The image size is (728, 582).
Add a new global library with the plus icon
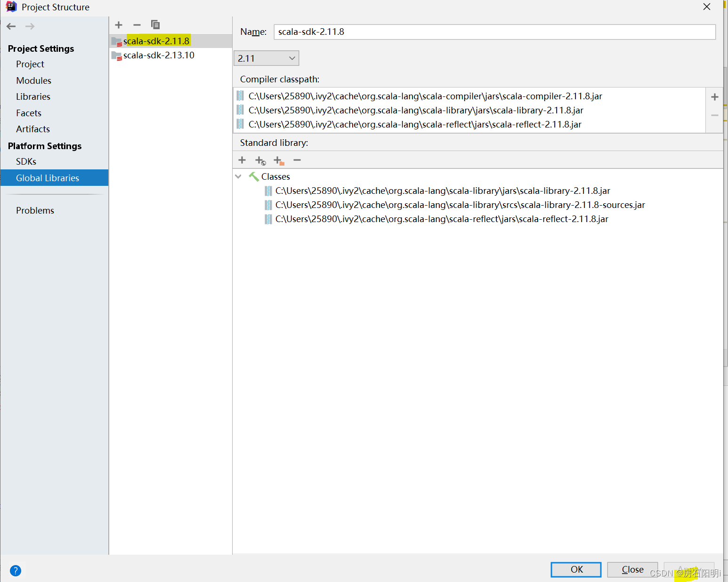(118, 25)
